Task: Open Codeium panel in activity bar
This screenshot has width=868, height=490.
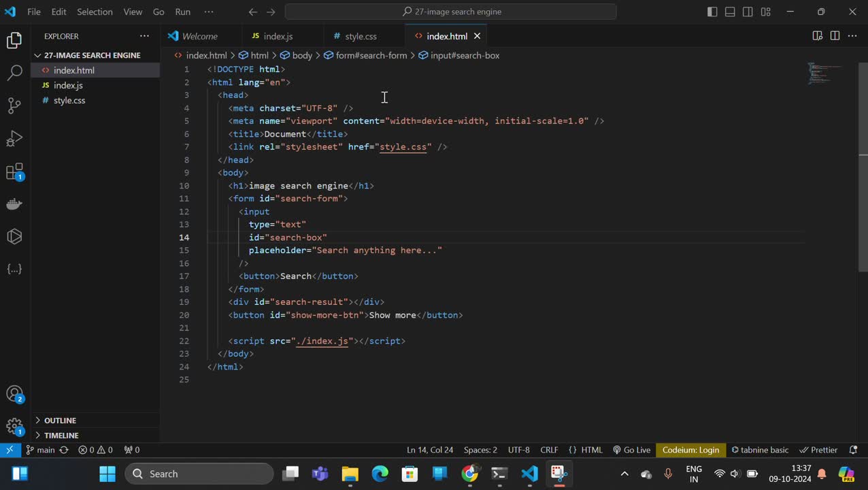Action: (14, 237)
